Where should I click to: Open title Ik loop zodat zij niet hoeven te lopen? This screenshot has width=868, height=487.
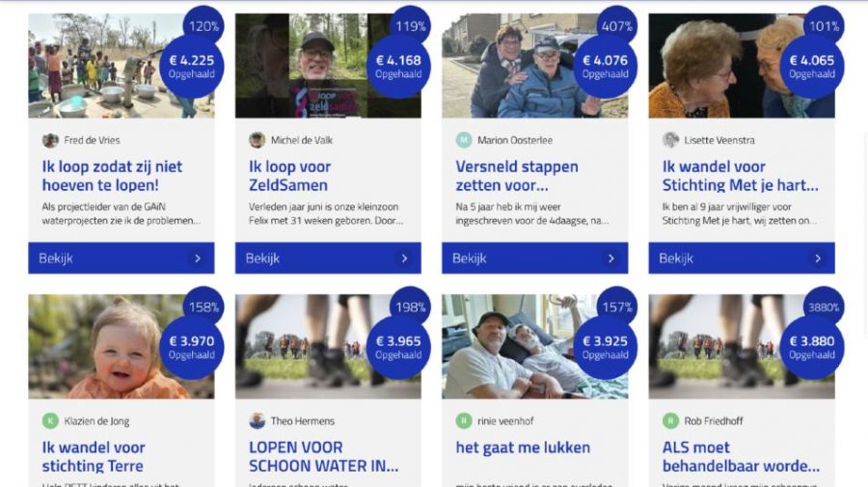pos(112,176)
